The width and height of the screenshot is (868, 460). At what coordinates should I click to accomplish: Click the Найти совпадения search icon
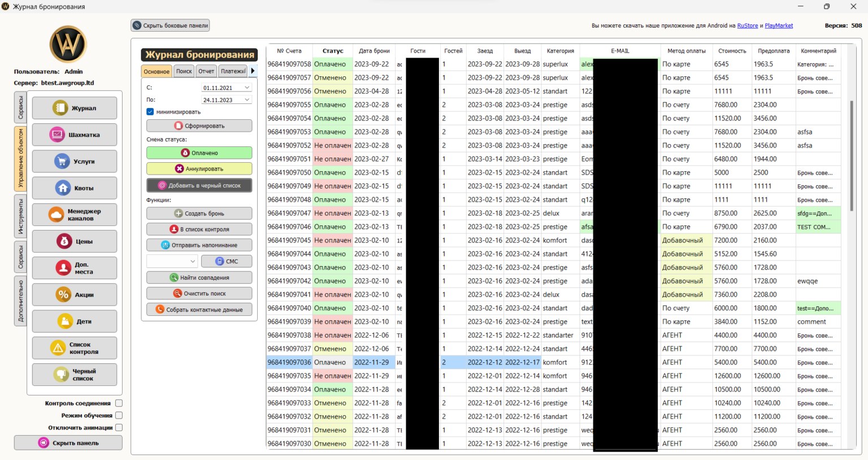(174, 277)
